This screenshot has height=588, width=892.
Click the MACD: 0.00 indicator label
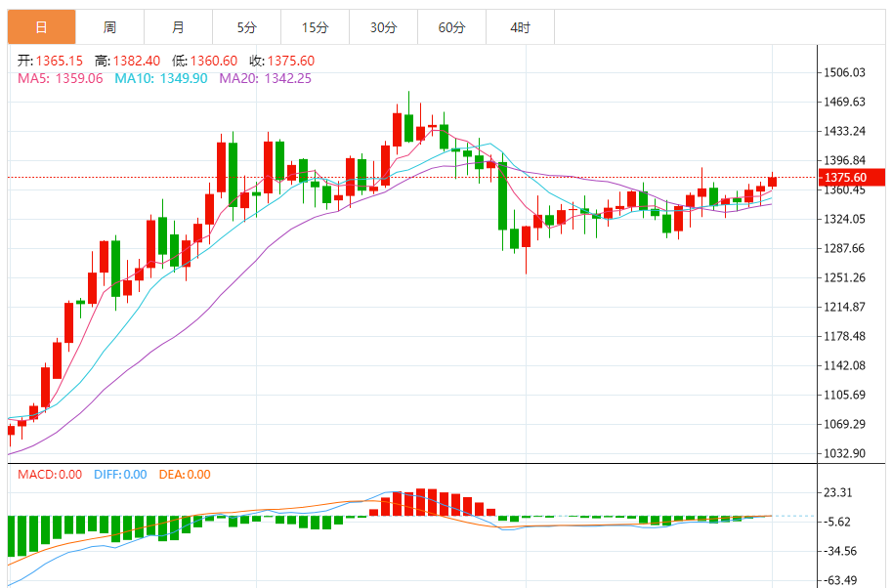pyautogui.click(x=50, y=475)
